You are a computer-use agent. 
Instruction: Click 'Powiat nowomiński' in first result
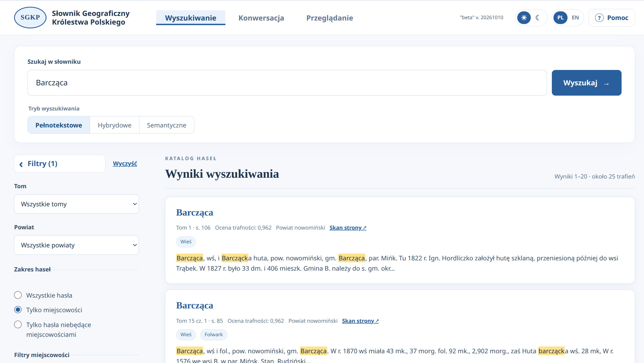(x=300, y=228)
